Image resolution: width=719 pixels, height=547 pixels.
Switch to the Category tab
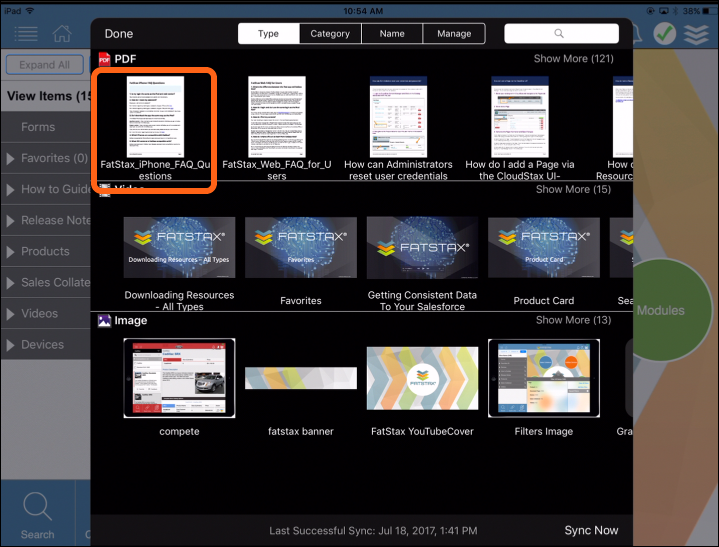coord(330,33)
